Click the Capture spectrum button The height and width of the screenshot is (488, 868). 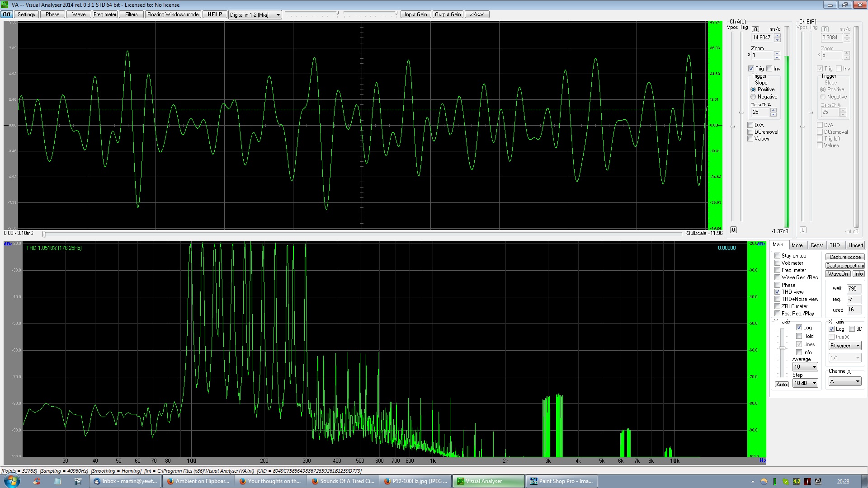click(845, 266)
